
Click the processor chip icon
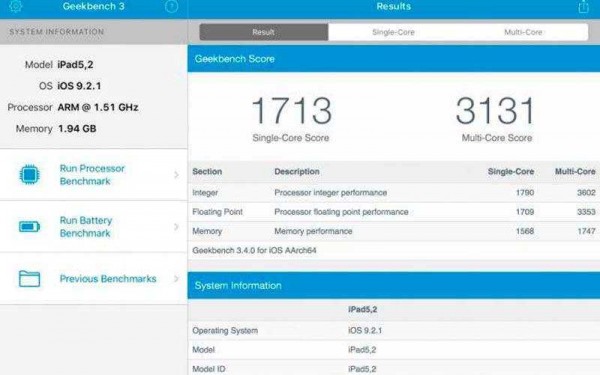[29, 174]
